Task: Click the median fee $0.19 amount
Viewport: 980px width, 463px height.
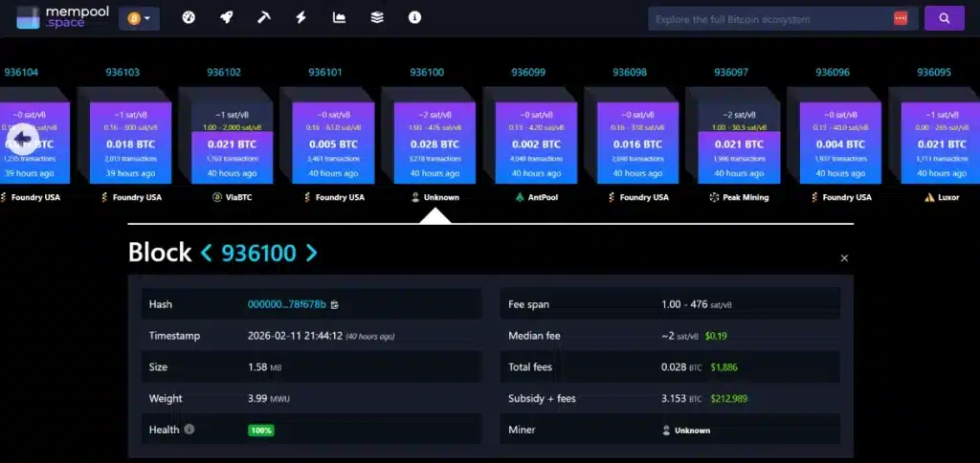Action: pyautogui.click(x=716, y=336)
